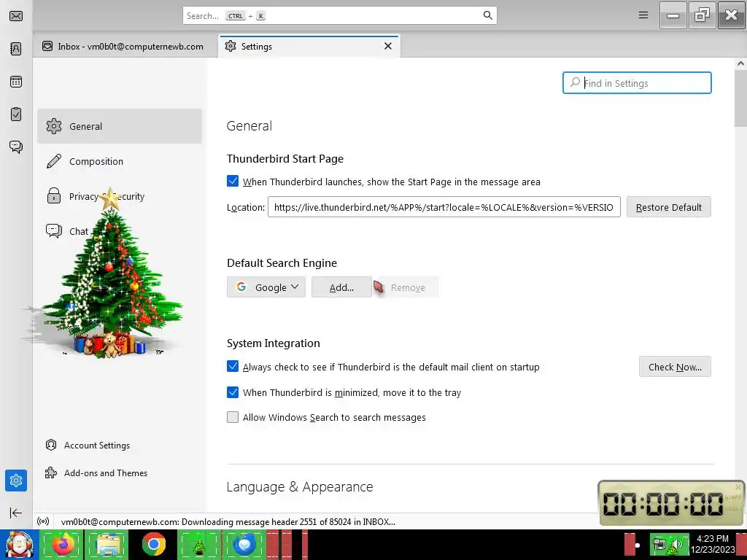Select the Settings tab

tap(309, 46)
